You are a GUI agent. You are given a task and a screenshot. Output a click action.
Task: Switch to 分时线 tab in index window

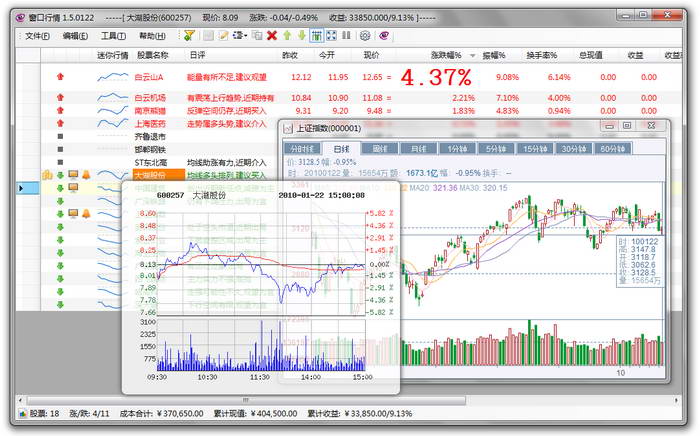pos(302,149)
